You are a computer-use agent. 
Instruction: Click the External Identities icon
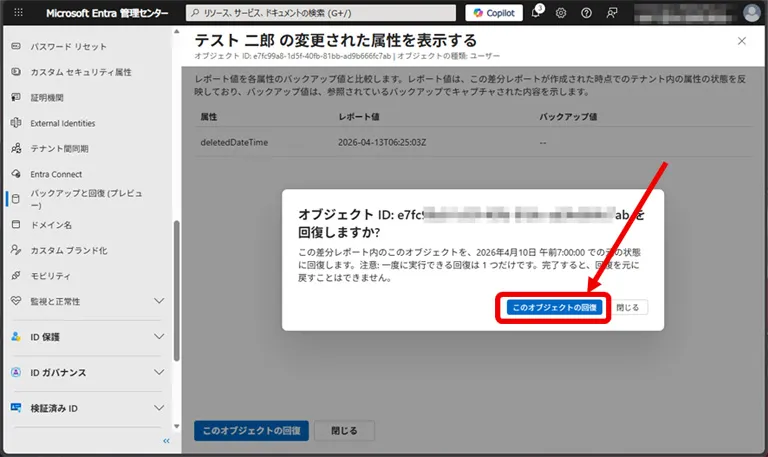[x=16, y=122]
